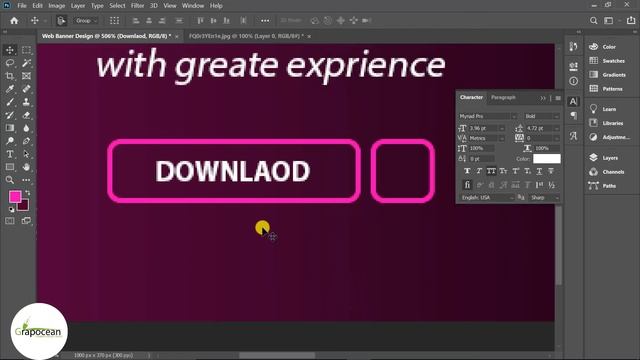Screen dimensions: 640x360
Task: Select the Healing Brush tool
Action: [26, 89]
